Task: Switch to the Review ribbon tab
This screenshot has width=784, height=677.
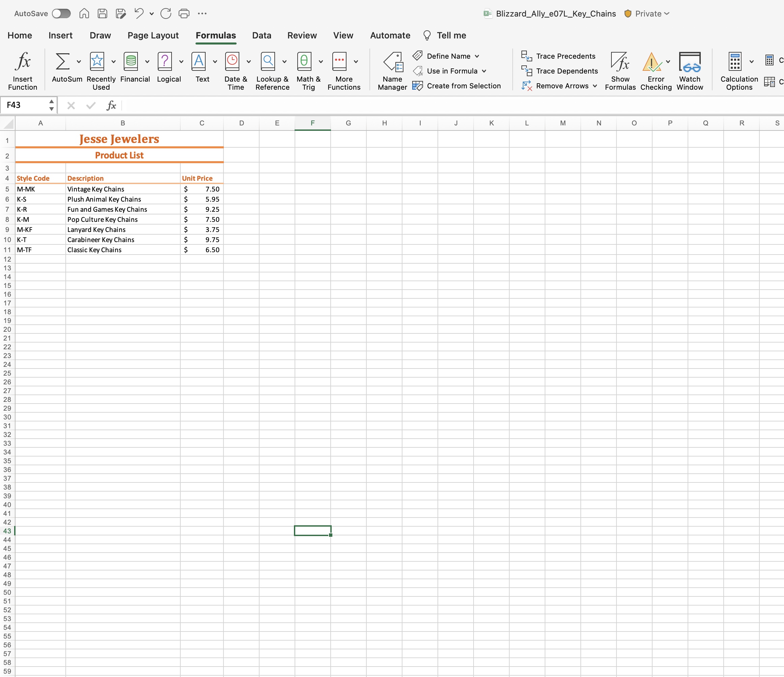Action: (302, 35)
